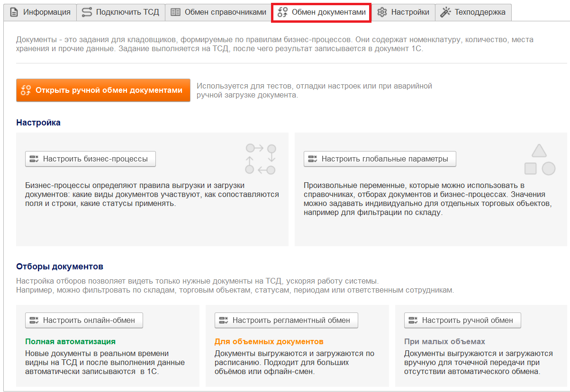Click the gray При малых объемах label
The height and width of the screenshot is (392, 570).
[x=444, y=341]
